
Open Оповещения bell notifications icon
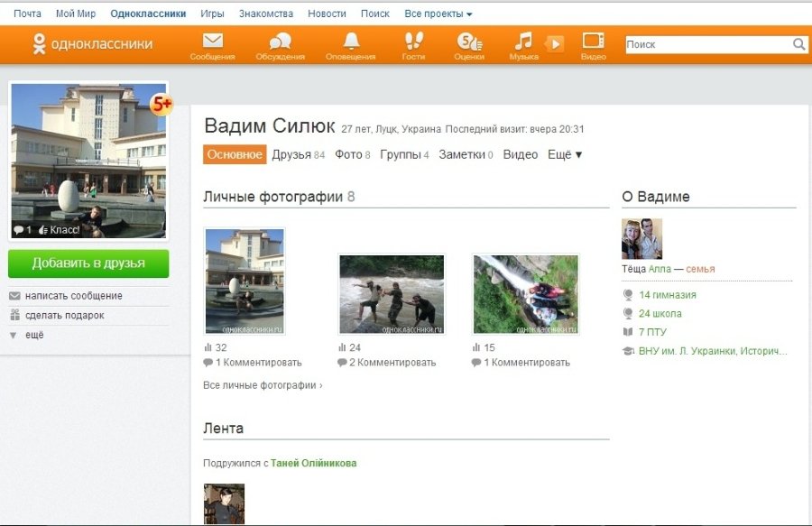pos(351,42)
